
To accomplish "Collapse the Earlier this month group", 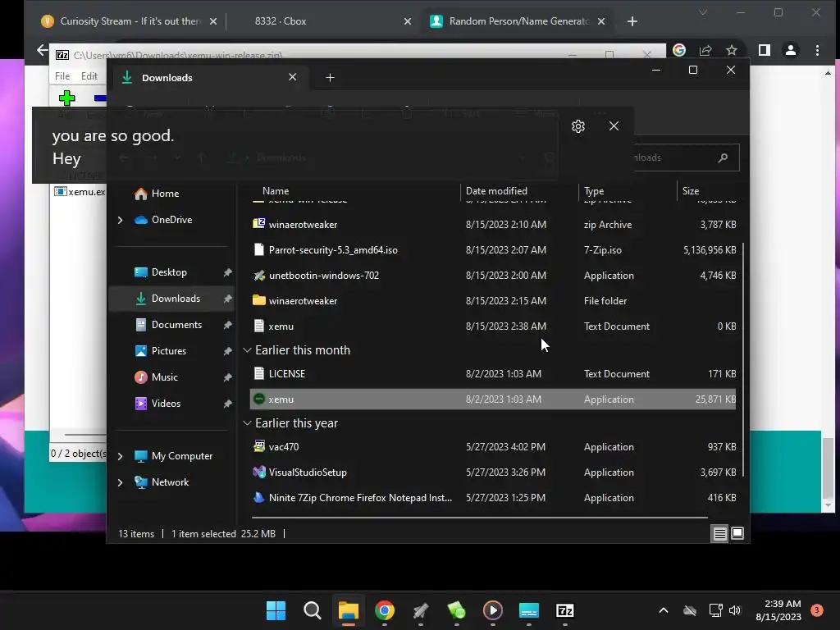I will tap(247, 350).
